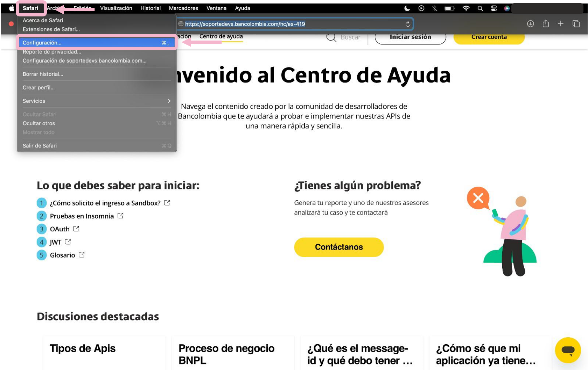The width and height of the screenshot is (588, 374).
Task: Open the Safari menu in menu bar
Action: pyautogui.click(x=30, y=8)
